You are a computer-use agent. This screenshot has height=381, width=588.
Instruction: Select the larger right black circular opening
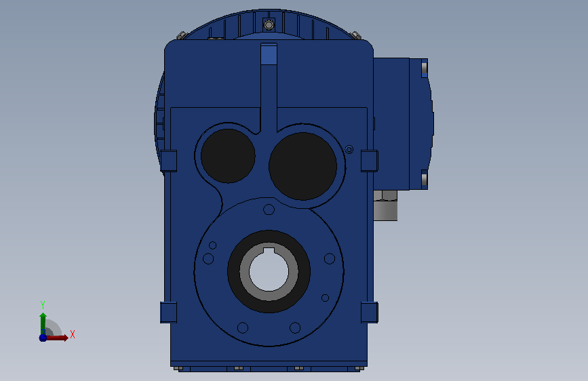pyautogui.click(x=302, y=166)
